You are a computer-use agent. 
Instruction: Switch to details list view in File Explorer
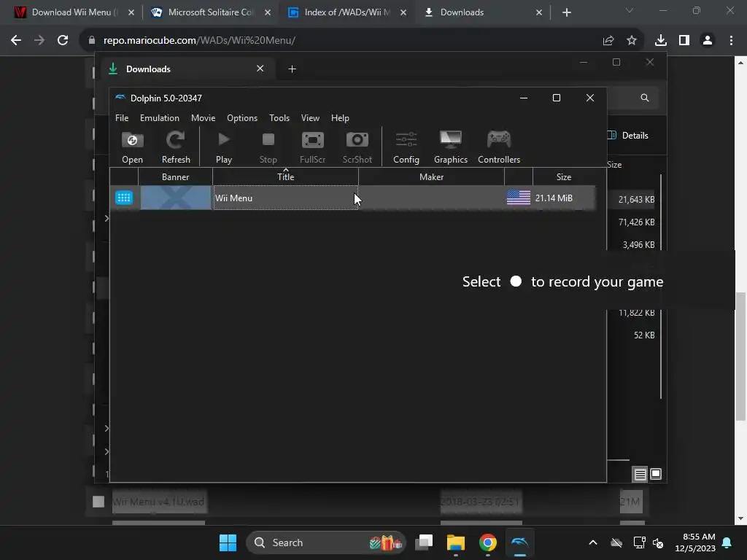[640, 474]
